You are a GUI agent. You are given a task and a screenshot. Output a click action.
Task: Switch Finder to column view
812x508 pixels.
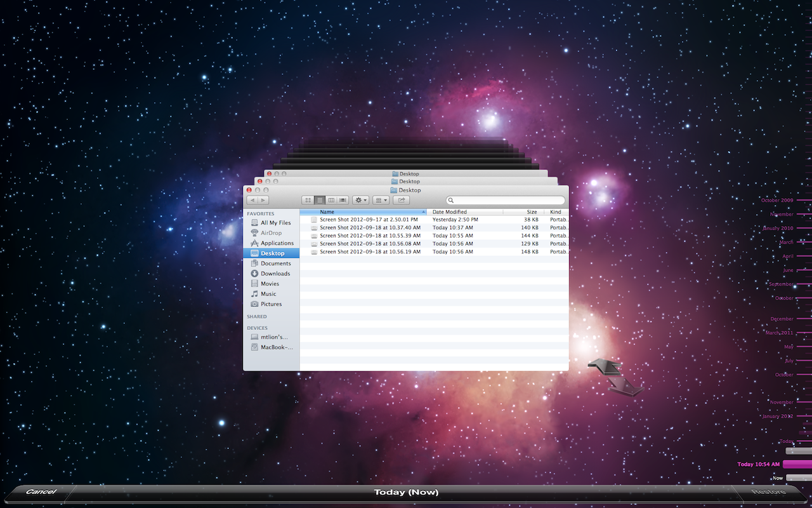pos(331,200)
